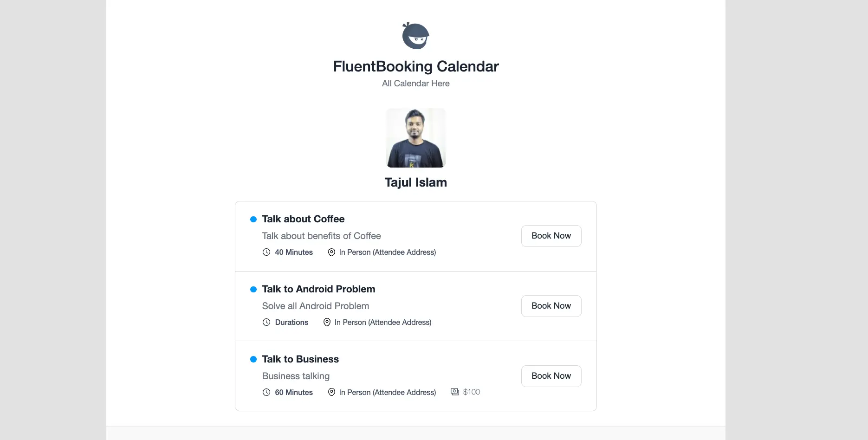Click clock icon beside Durations
The image size is (868, 440).
coord(266,323)
